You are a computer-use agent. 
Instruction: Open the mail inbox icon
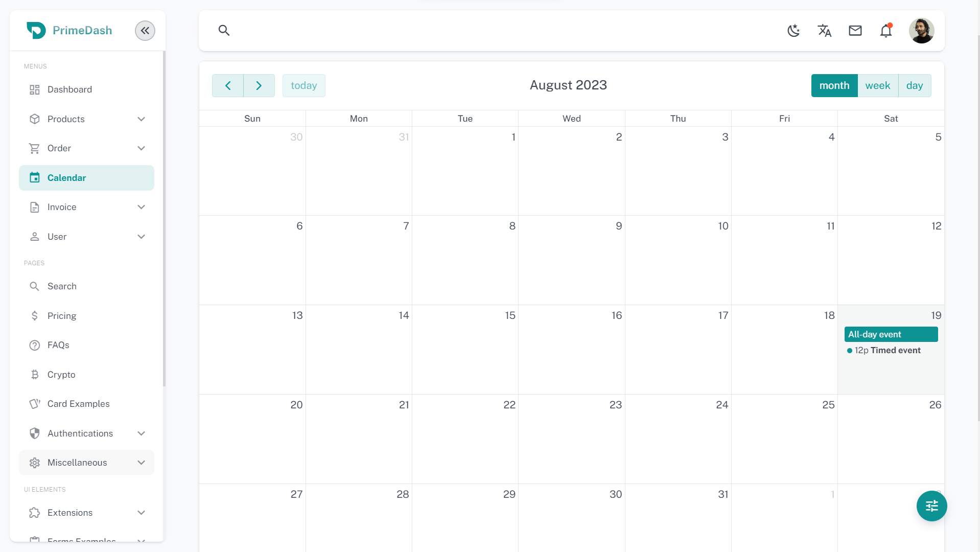(855, 31)
